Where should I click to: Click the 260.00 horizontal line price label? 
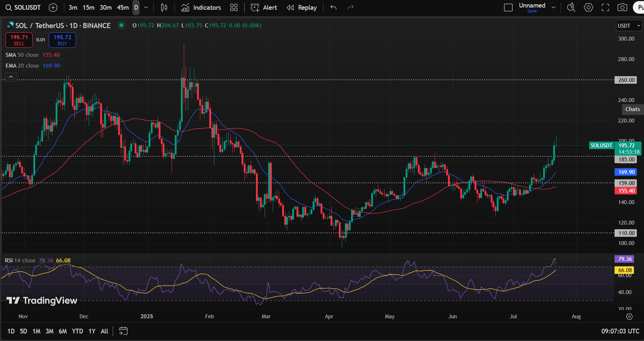tap(626, 80)
